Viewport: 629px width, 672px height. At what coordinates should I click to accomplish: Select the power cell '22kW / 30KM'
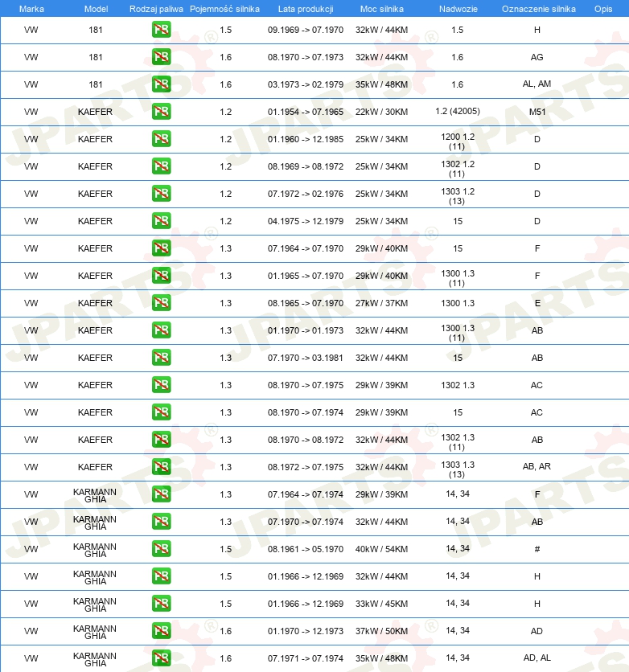coord(381,112)
